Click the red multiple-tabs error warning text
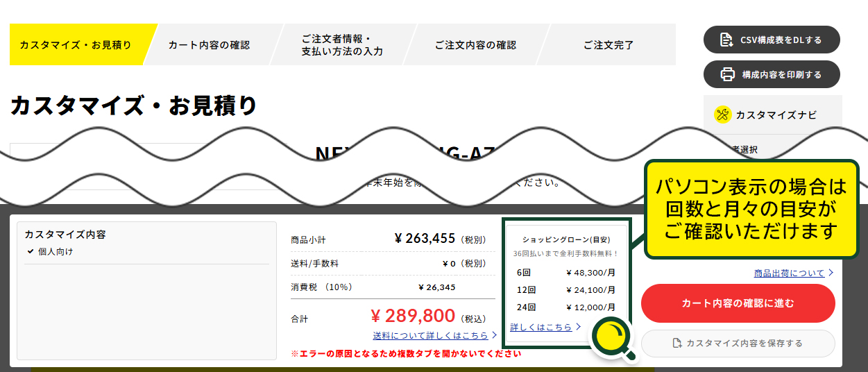 (406, 353)
